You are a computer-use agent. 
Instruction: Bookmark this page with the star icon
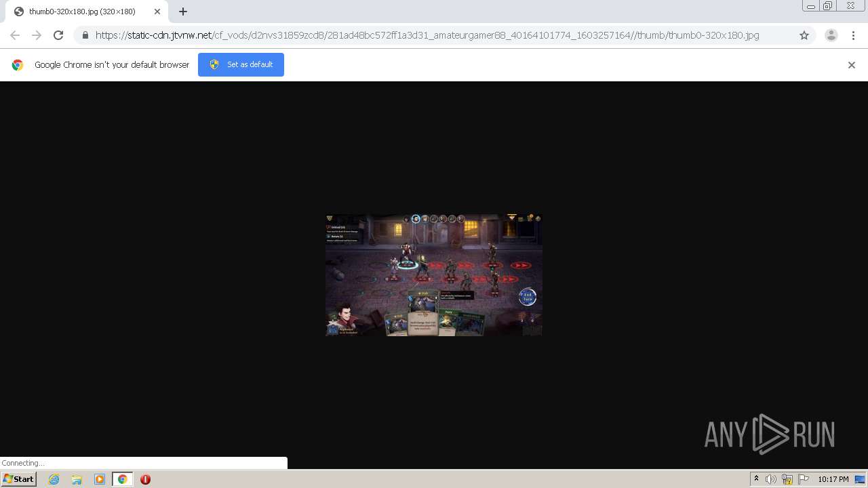pyautogui.click(x=804, y=35)
